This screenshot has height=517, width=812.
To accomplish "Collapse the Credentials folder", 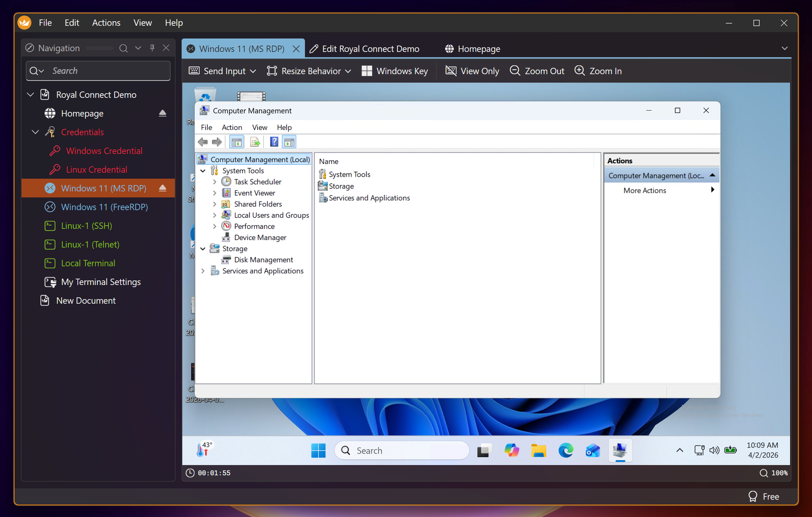I will click(35, 132).
